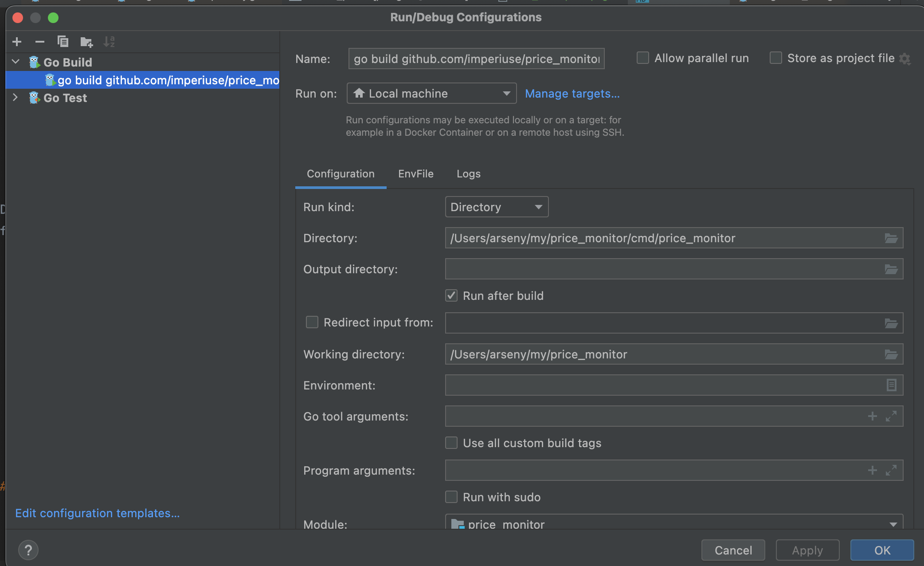Click the help question mark button

coord(28,550)
